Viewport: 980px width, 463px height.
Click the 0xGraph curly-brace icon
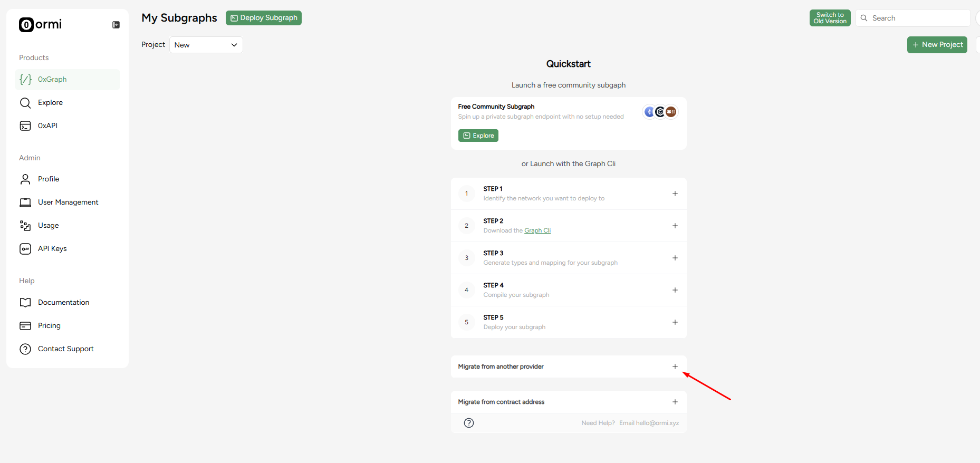pyautogui.click(x=25, y=80)
